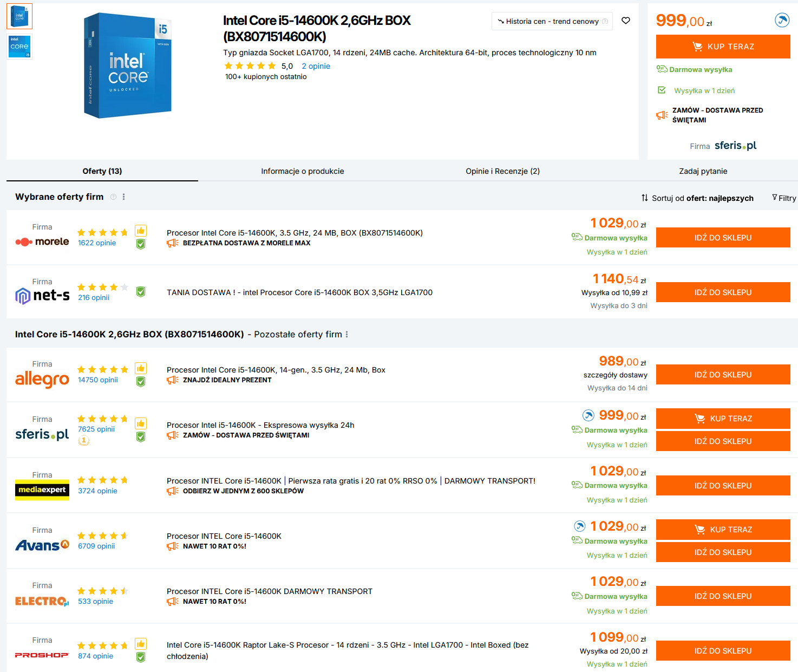Expand the Historia cen trend cenowy panel
This screenshot has width=798, height=672.
click(552, 22)
